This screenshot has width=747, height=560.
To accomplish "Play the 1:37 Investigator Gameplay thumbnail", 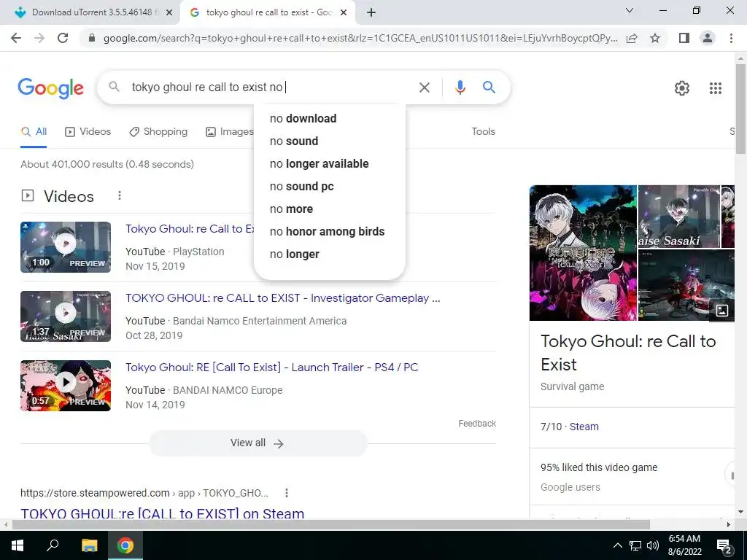I will click(x=65, y=316).
